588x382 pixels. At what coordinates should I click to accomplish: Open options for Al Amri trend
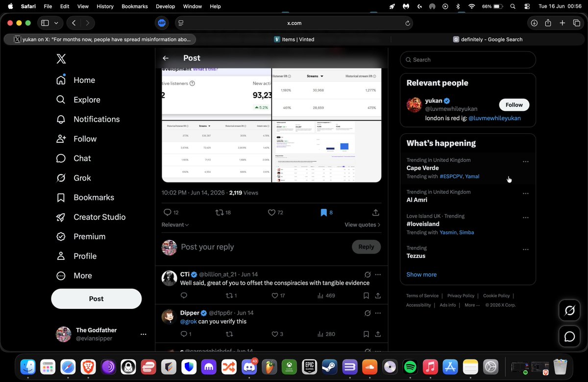point(525,194)
